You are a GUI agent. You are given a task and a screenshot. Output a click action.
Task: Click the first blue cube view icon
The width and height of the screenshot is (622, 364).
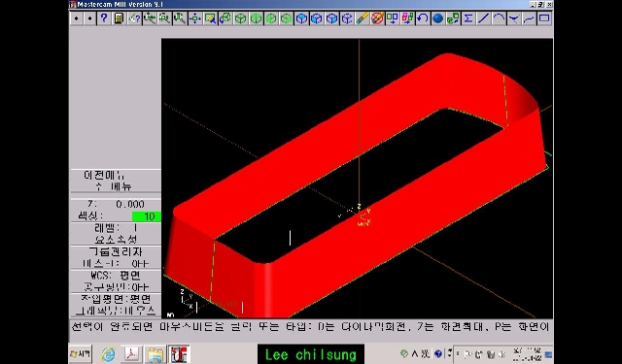click(x=301, y=18)
